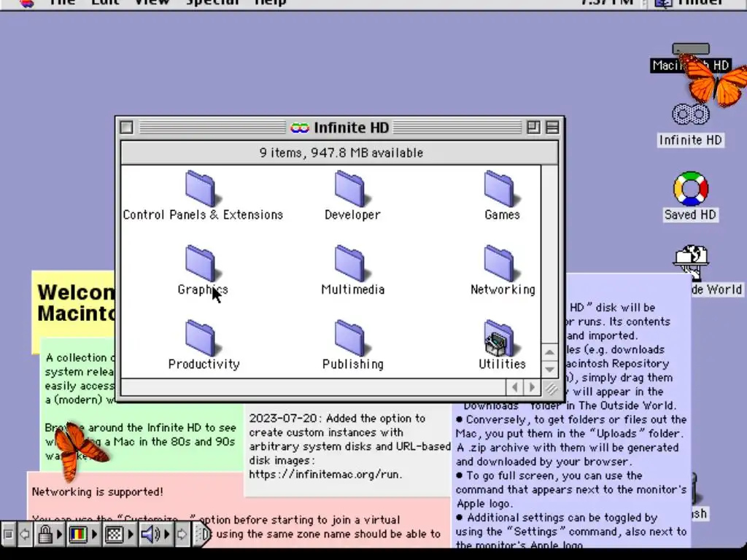Viewport: 747px width, 560px height.
Task: Select the Games folder icon
Action: tap(499, 189)
